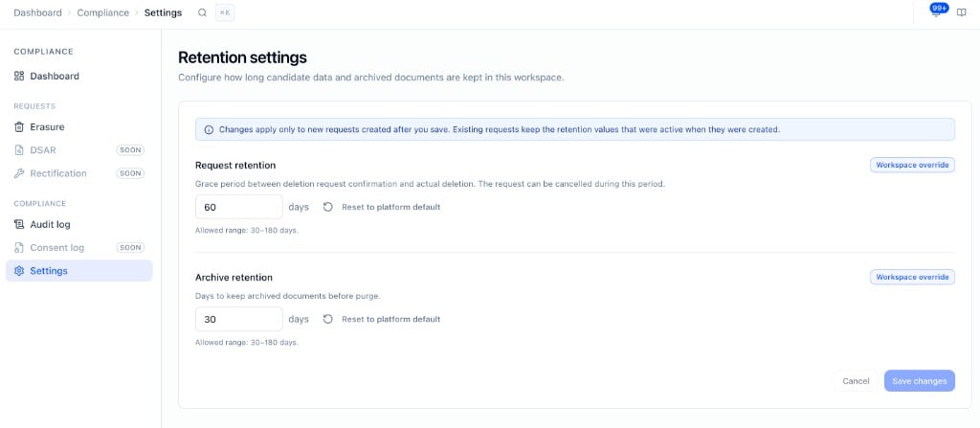Click the ⌘K shortcut badge
This screenshot has width=980, height=428.
point(224,12)
